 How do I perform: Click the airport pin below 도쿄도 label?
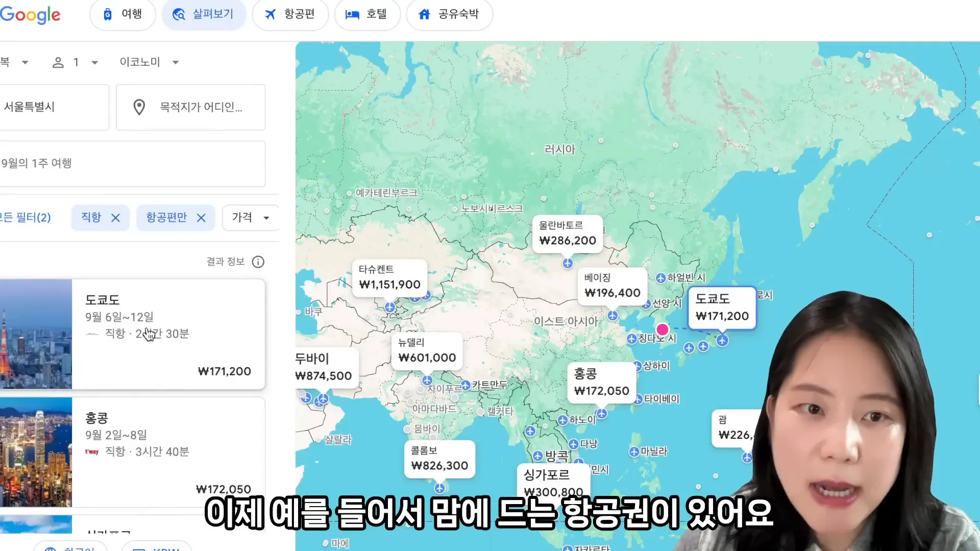[722, 340]
